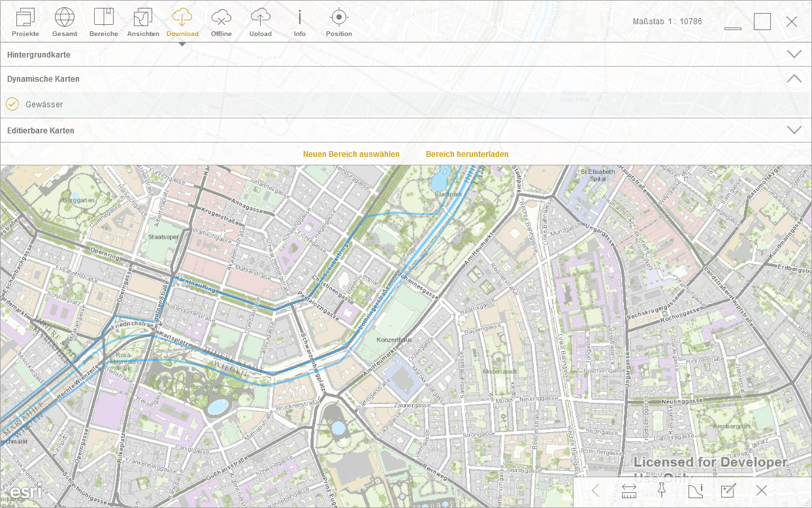This screenshot has height=508, width=812.
Task: Expand the Editierbare Karten section
Action: 794,130
